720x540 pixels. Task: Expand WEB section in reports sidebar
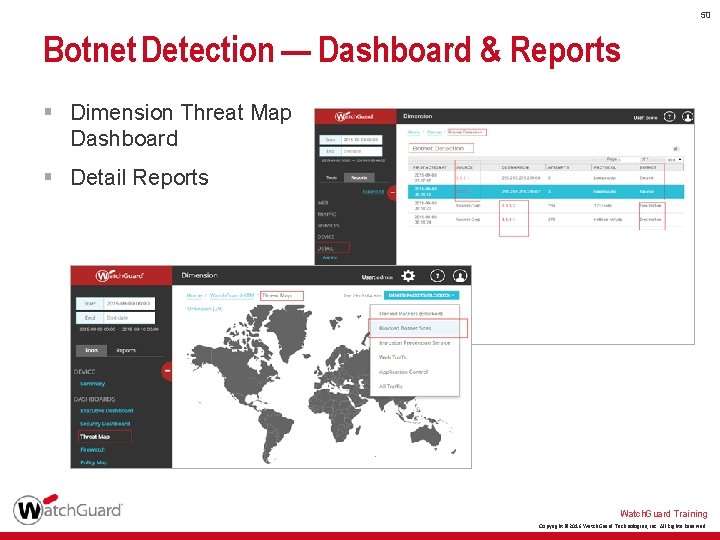(x=323, y=202)
